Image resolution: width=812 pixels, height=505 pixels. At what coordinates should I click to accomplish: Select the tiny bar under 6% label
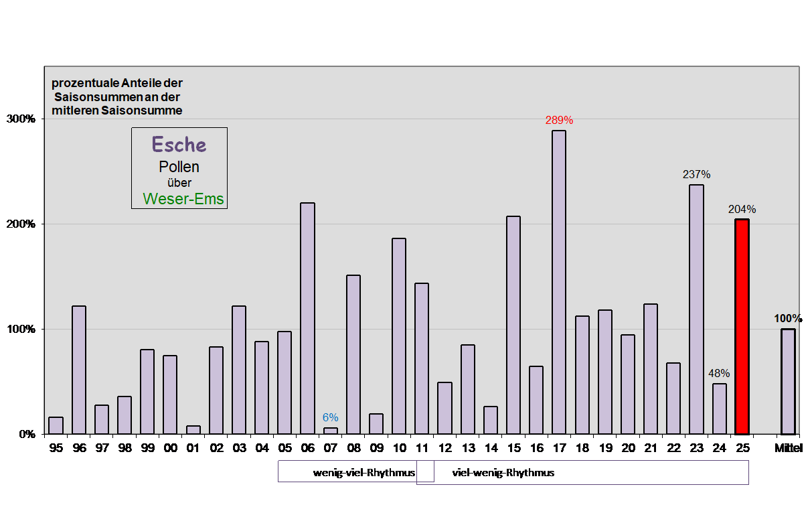pyautogui.click(x=331, y=431)
